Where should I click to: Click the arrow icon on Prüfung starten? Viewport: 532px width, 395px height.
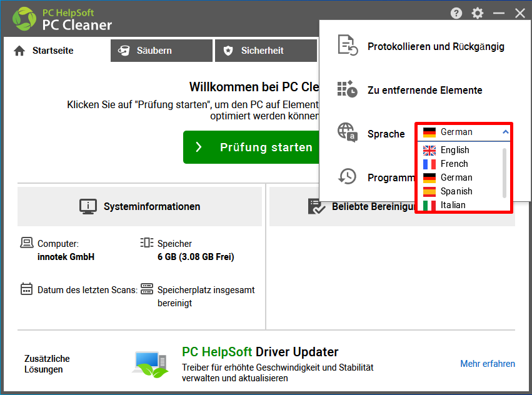click(x=199, y=147)
